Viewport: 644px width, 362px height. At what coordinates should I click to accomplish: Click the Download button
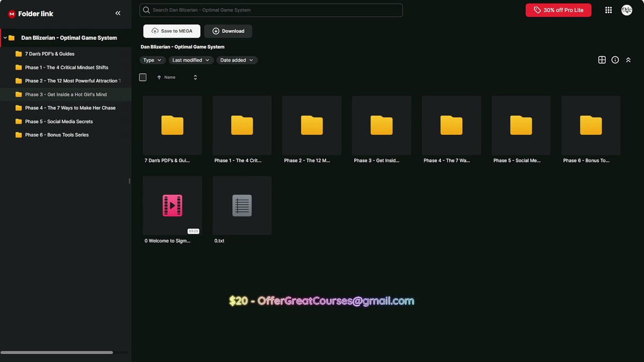pyautogui.click(x=228, y=31)
